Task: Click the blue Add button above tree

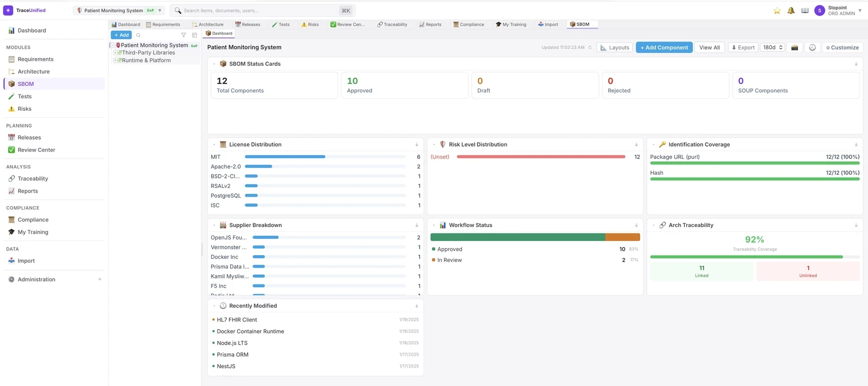Action: (x=121, y=35)
